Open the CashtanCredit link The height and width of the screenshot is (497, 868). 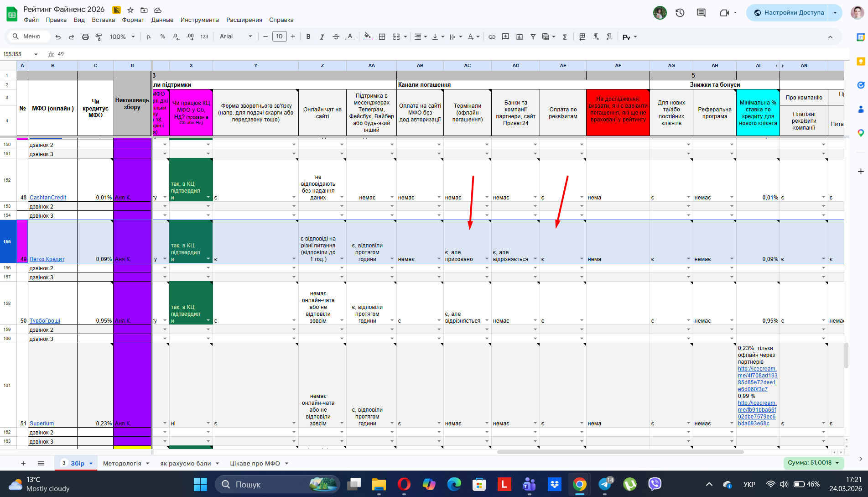pyautogui.click(x=48, y=198)
